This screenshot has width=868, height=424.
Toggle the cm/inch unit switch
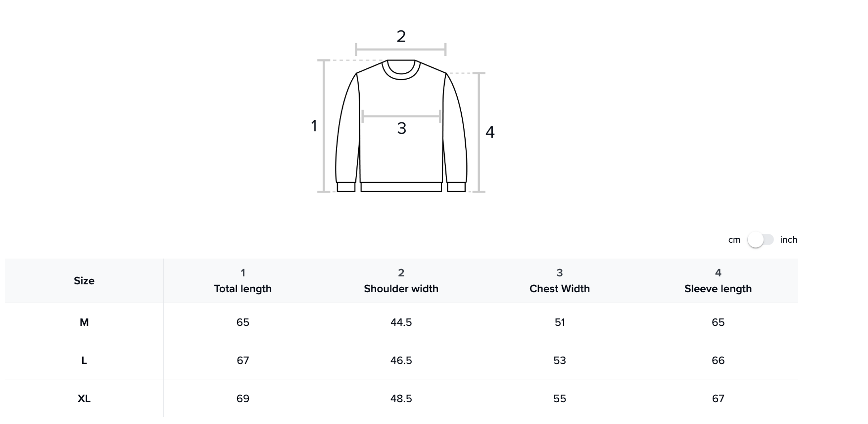(x=761, y=240)
